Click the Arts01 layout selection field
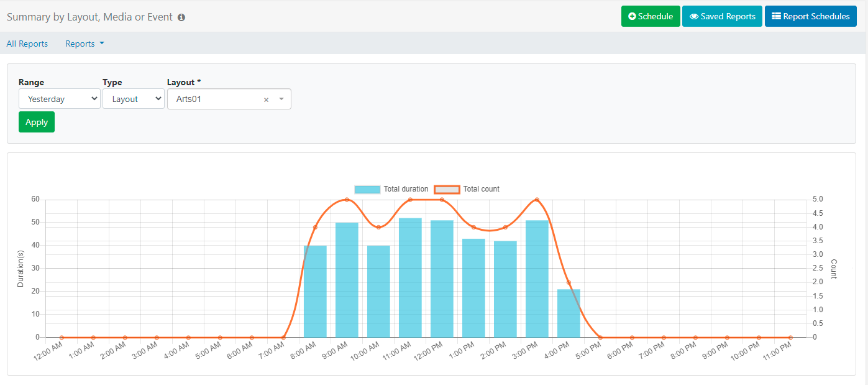Screen dimensions: 868x385 coord(214,99)
